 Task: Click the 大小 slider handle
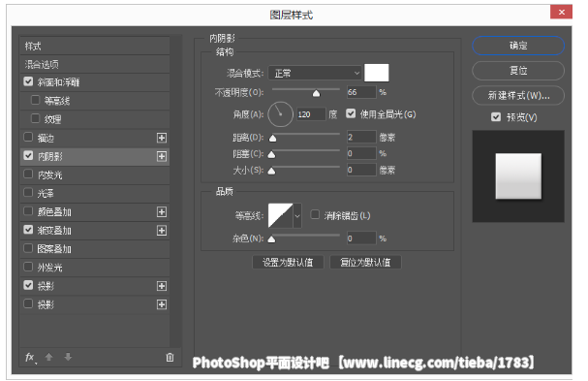tap(272, 171)
